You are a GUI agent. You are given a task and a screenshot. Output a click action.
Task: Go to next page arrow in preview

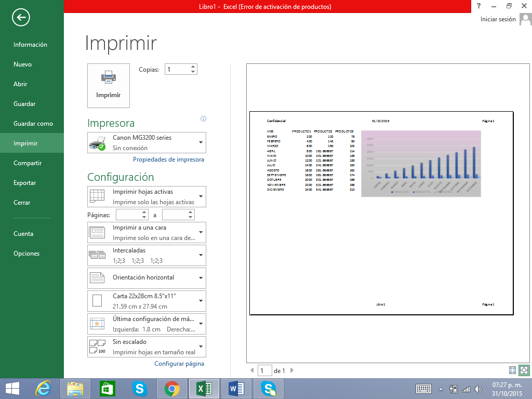point(292,370)
